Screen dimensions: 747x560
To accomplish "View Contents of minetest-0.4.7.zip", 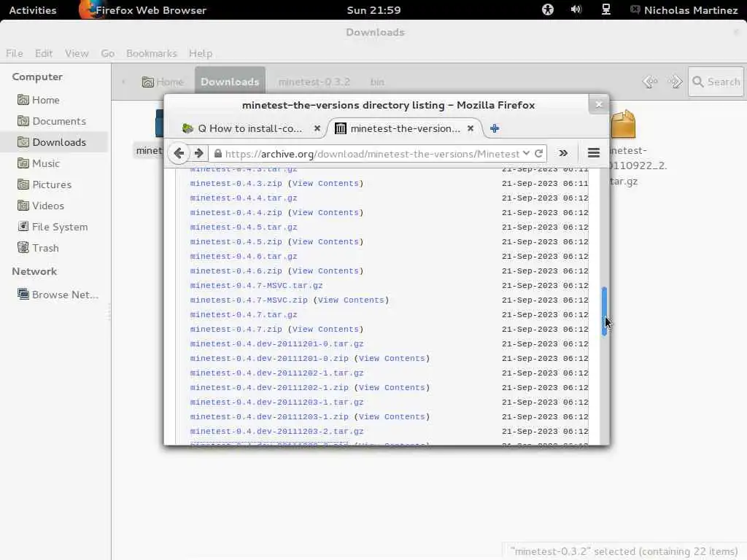I will (325, 330).
